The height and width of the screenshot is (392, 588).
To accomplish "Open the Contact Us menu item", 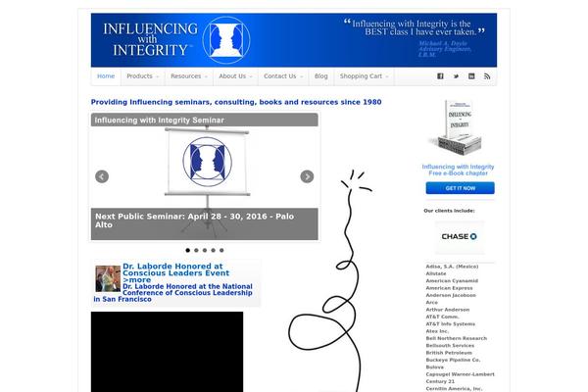I will [x=283, y=76].
